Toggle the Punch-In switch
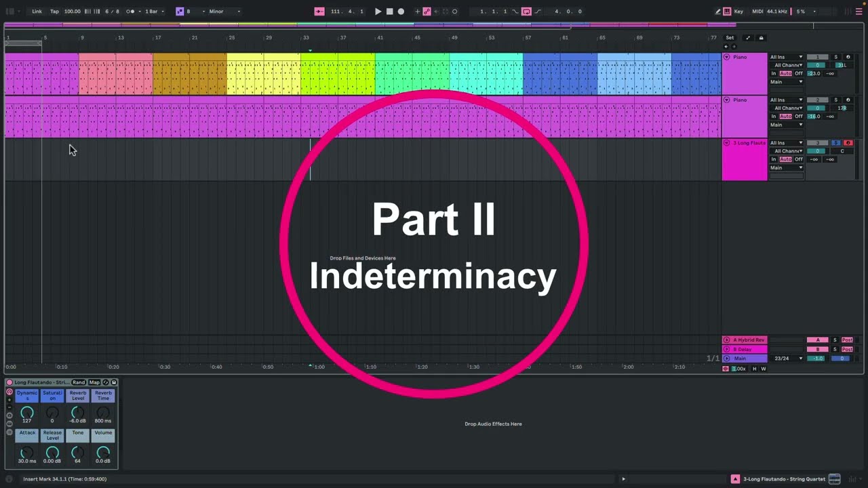 tap(515, 12)
